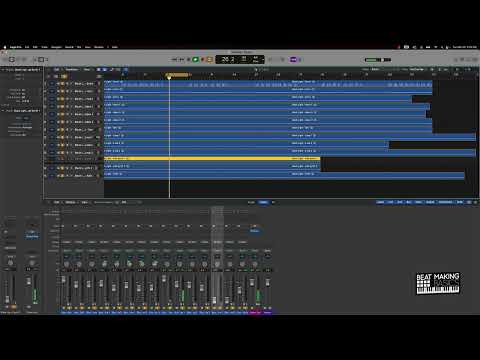Image resolution: width=480 pixels, height=360 pixels.
Task: Click the highlighted selected mixer channel strip fader
Action: click(214, 299)
